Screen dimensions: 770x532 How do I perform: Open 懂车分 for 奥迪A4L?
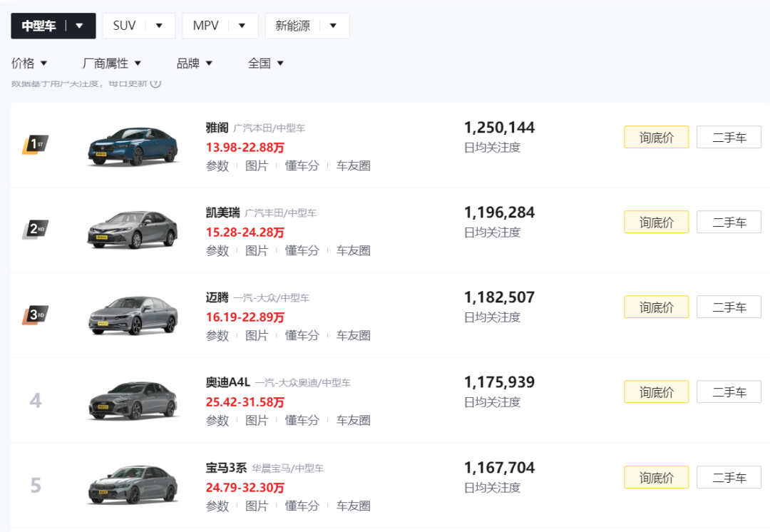(302, 421)
